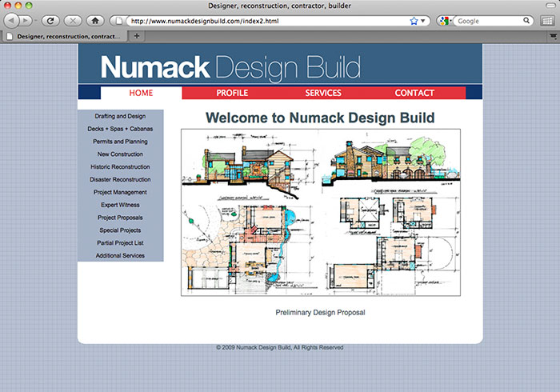Click the architectural drawings image
This screenshot has width=560, height=392.
point(321,213)
